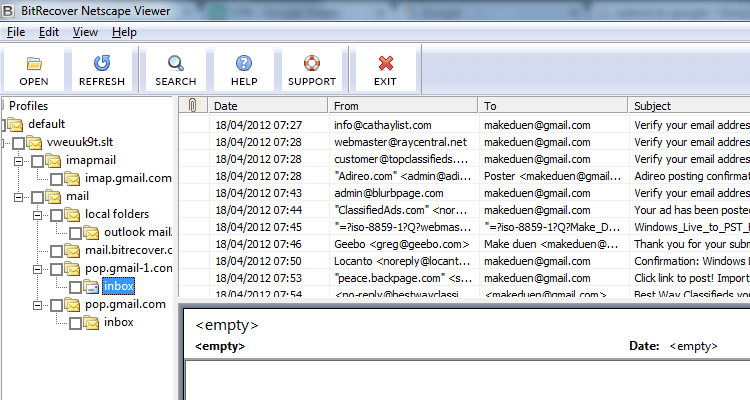This screenshot has width=750, height=400.
Task: Click the paperclip attachment column header
Action: tap(193, 105)
